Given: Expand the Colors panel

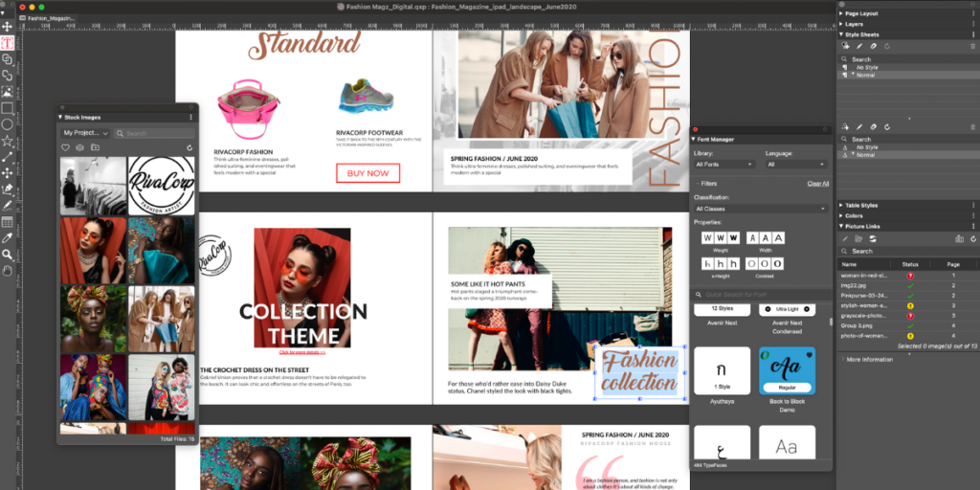Looking at the screenshot, I should click(854, 215).
